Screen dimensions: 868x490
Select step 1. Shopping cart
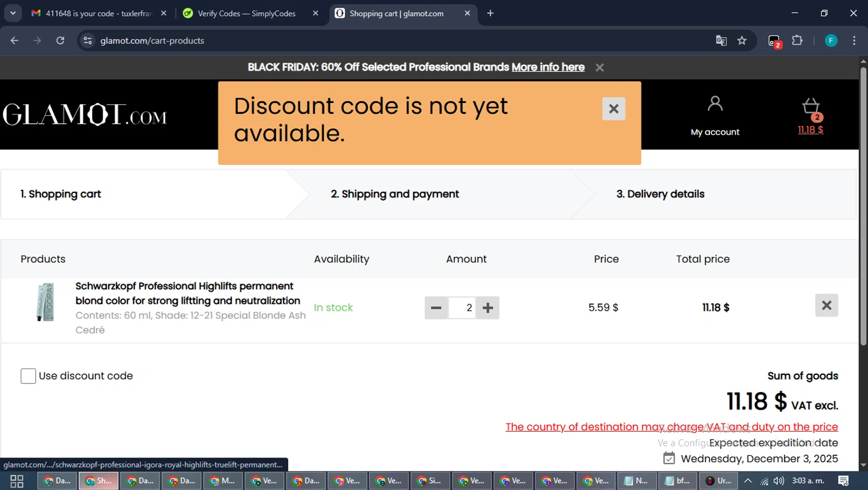tap(61, 194)
